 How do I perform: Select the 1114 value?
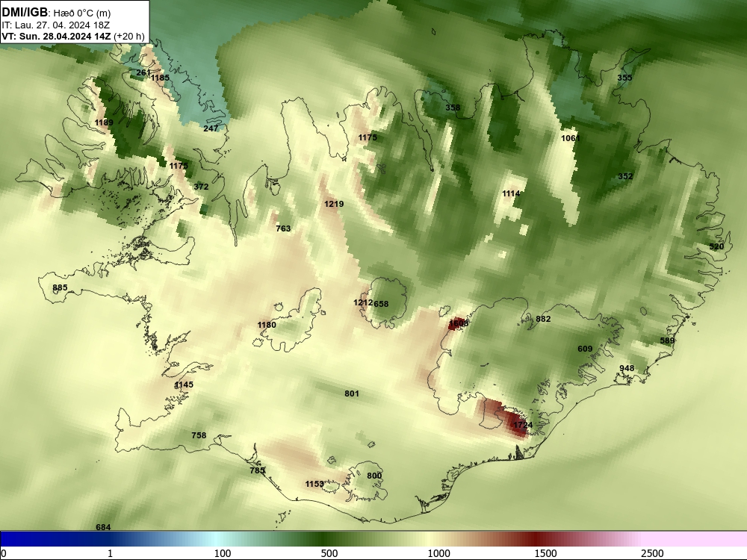click(511, 193)
